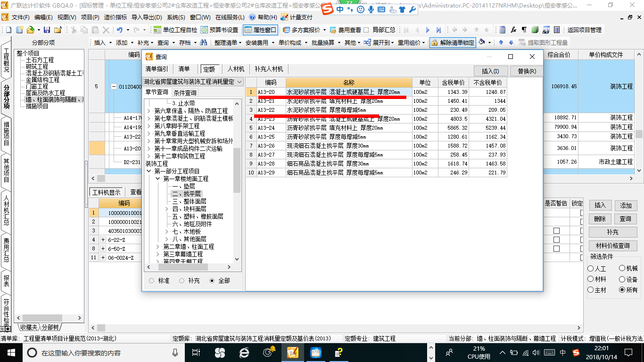
Task: Open 预算书设置 budget settings
Action: 219,30
